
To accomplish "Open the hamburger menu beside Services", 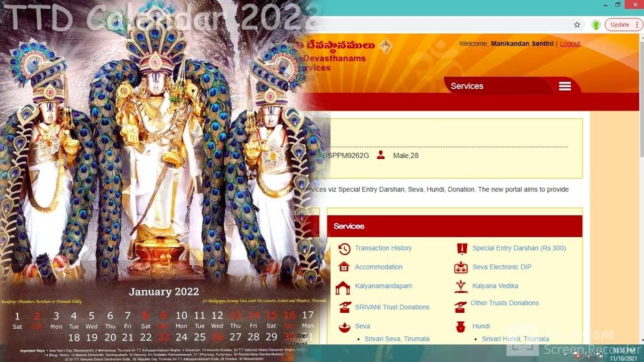I will click(565, 86).
